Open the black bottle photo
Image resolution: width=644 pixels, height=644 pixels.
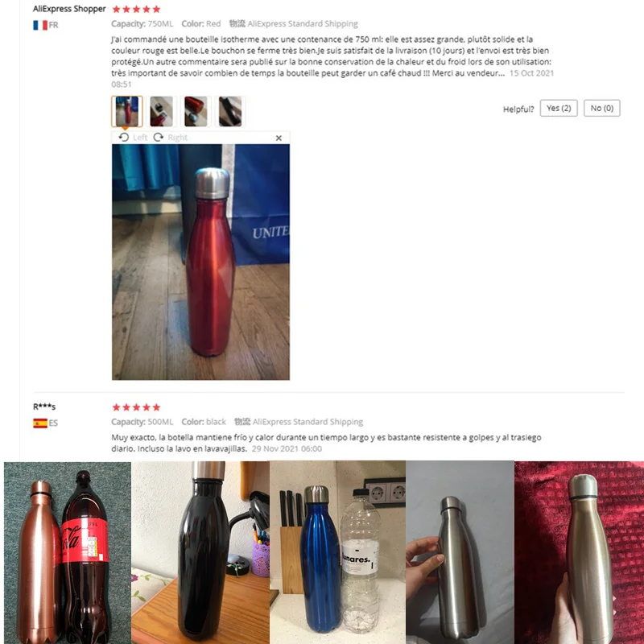pyautogui.click(x=200, y=552)
